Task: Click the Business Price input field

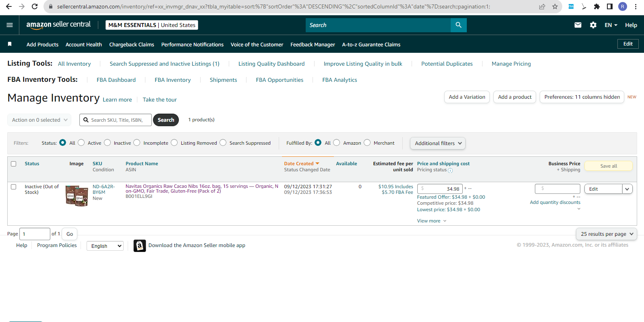Action: pyautogui.click(x=557, y=189)
